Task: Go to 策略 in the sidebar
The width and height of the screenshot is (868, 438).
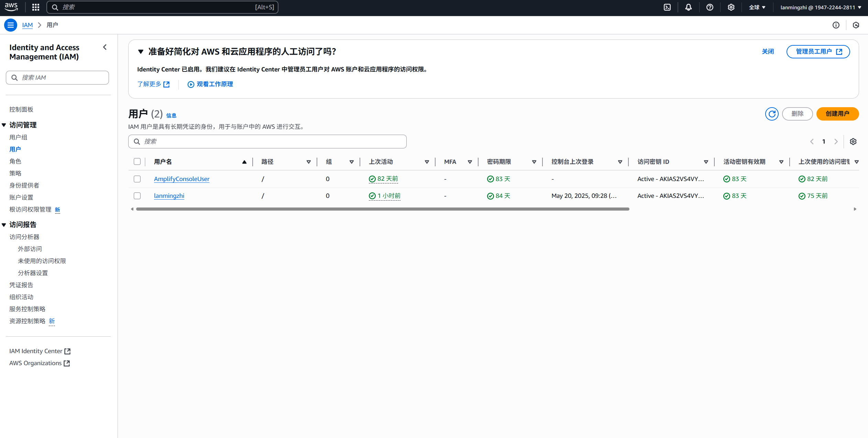Action: click(15, 173)
